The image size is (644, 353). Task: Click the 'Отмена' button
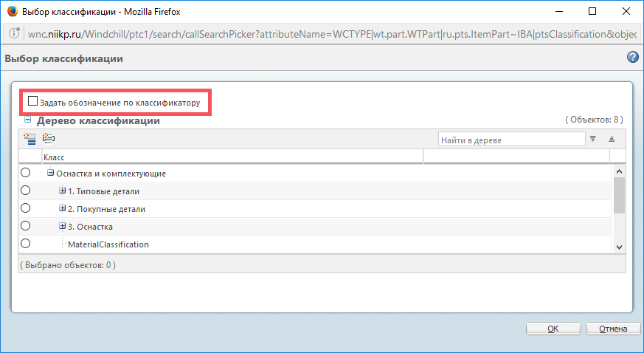click(613, 329)
